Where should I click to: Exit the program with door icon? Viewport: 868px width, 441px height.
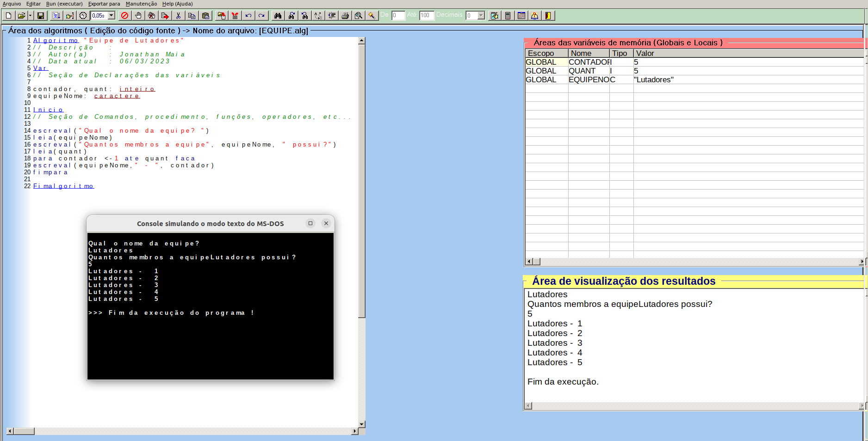coord(548,16)
